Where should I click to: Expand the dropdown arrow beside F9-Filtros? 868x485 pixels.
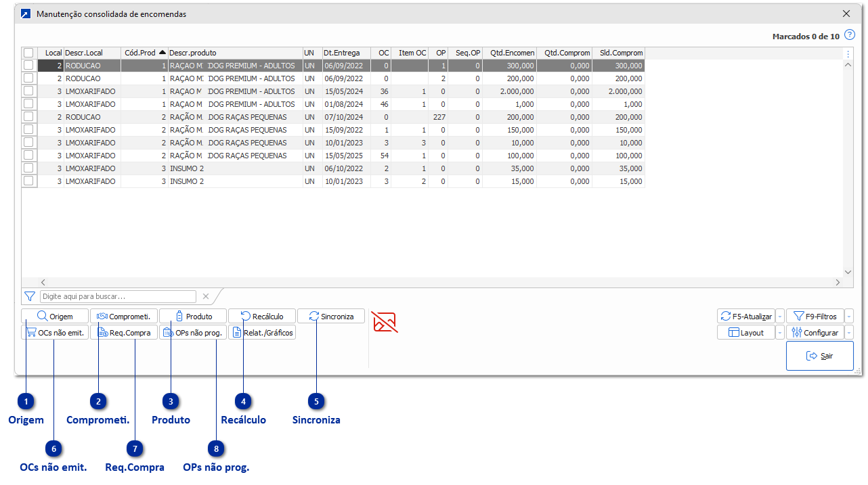click(849, 316)
